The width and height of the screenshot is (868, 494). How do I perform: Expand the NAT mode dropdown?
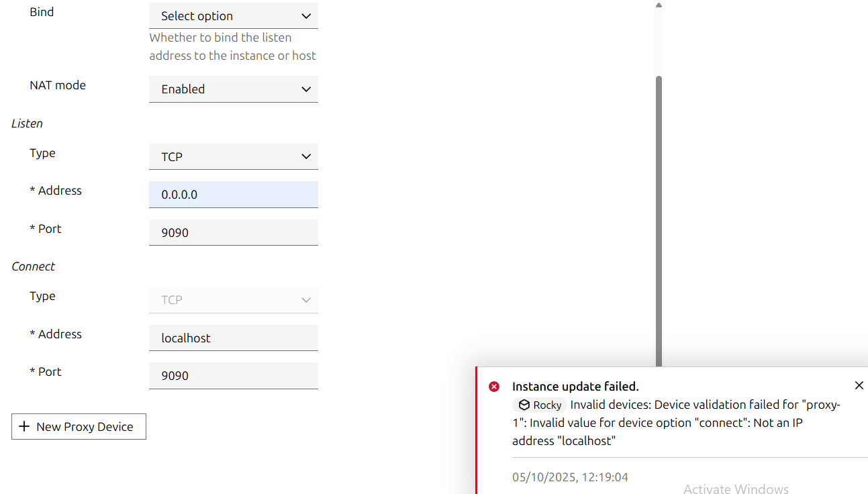(233, 89)
